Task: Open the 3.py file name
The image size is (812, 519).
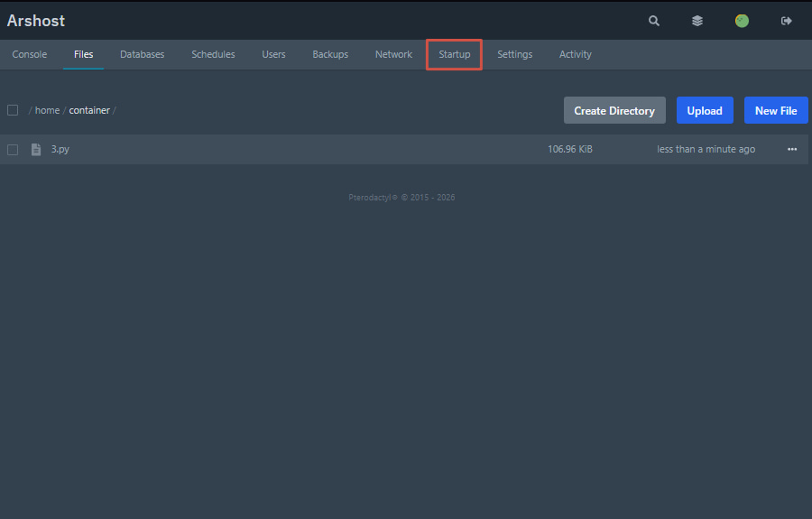Action: coord(60,149)
